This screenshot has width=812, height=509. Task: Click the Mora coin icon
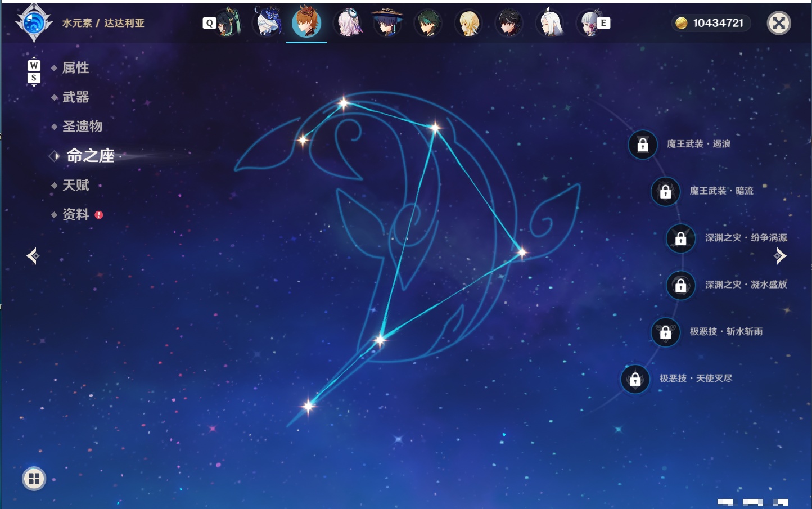pyautogui.click(x=682, y=23)
